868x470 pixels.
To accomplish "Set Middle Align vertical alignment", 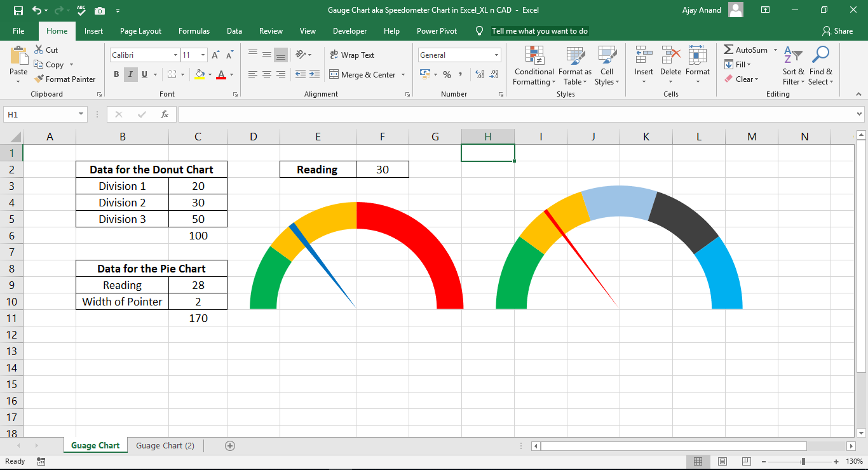I will tap(267, 55).
